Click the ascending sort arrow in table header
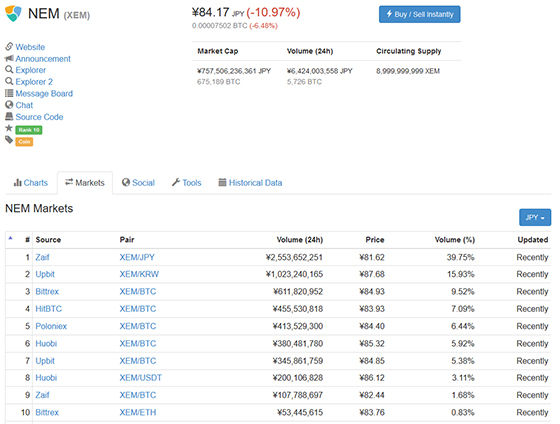Screen dimensions: 560x424 [x=10, y=238]
